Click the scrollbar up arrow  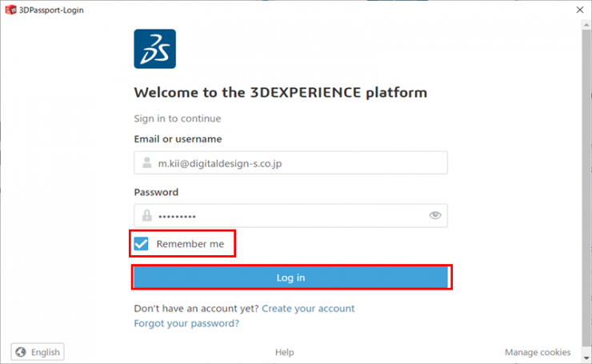click(x=586, y=26)
